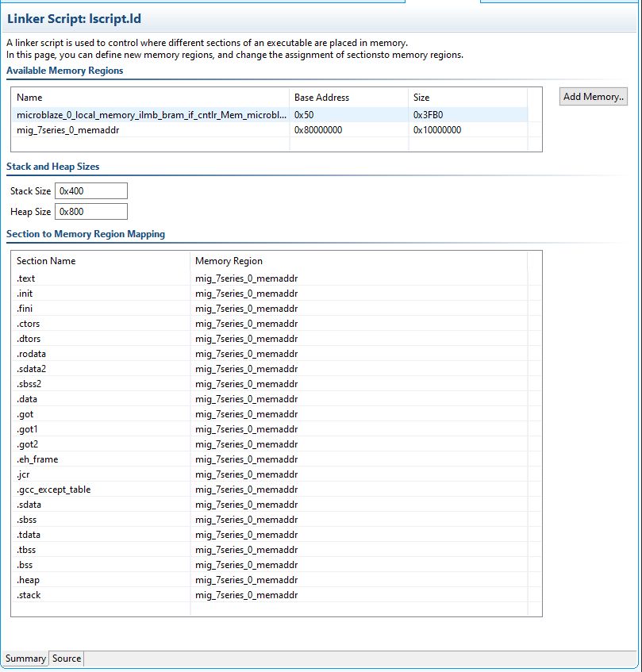The height and width of the screenshot is (672, 642).
Task: Select the .heap section name
Action: click(x=28, y=580)
